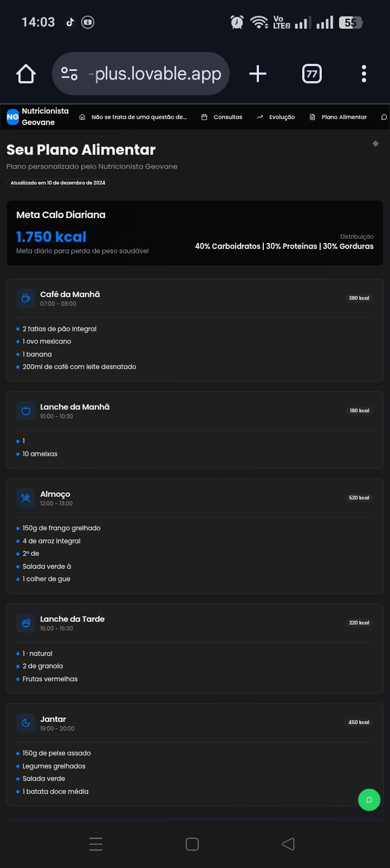The image size is (390, 868).
Task: Tap the browser home icon
Action: coord(26,74)
